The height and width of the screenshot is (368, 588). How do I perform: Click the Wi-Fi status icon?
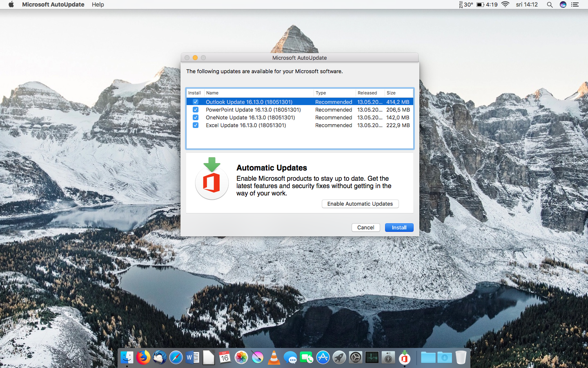[506, 4]
